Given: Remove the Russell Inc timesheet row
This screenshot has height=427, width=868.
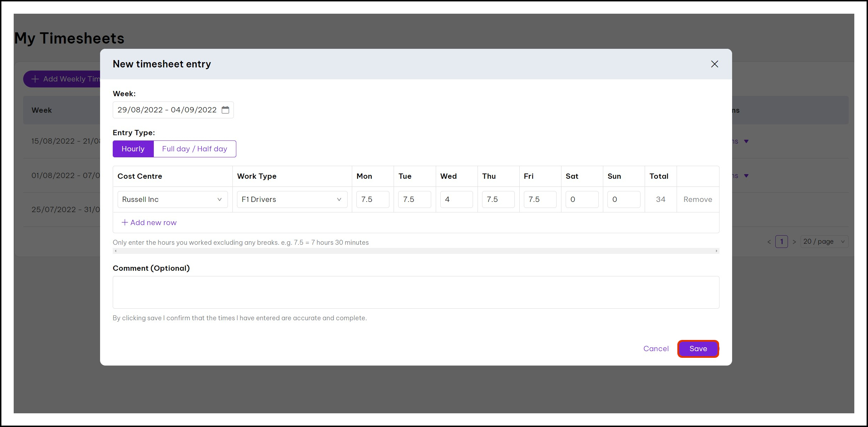Looking at the screenshot, I should click(697, 199).
